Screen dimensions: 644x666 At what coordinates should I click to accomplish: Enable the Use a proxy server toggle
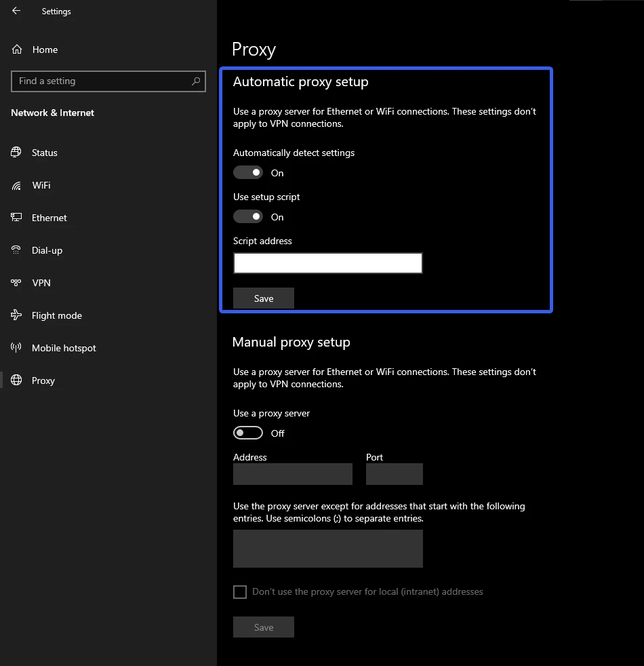pyautogui.click(x=248, y=433)
